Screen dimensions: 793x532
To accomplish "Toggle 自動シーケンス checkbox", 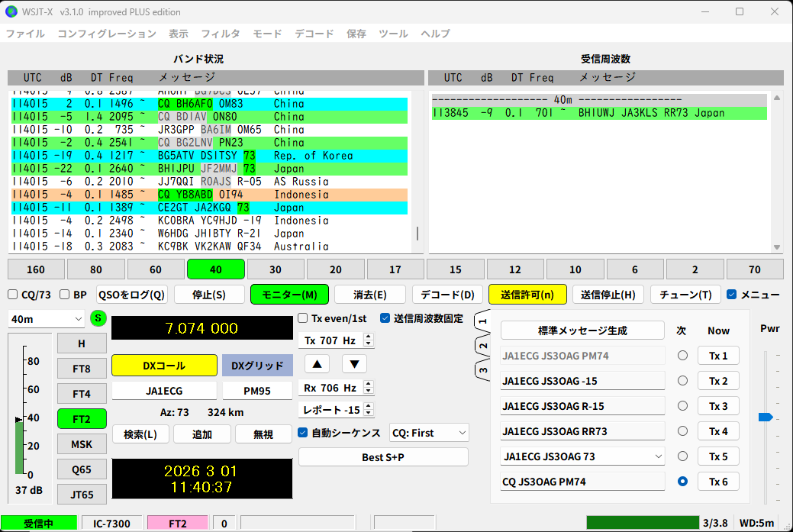I will (303, 433).
